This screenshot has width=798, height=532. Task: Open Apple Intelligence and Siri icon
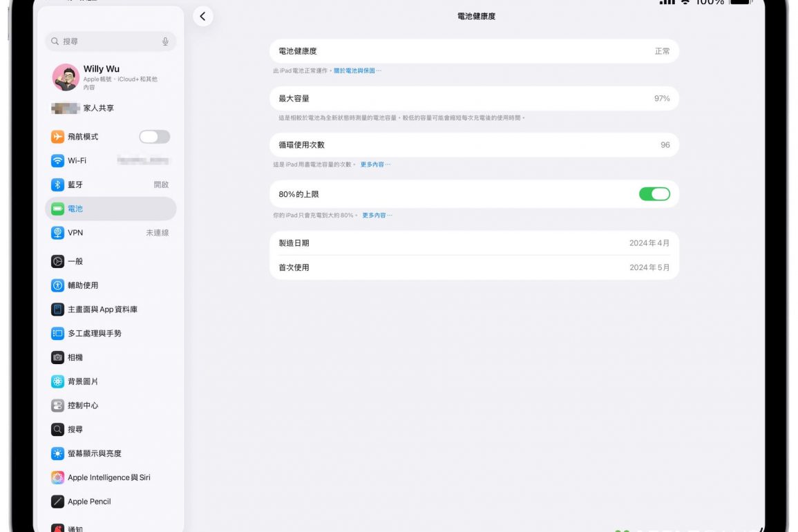coord(58,477)
